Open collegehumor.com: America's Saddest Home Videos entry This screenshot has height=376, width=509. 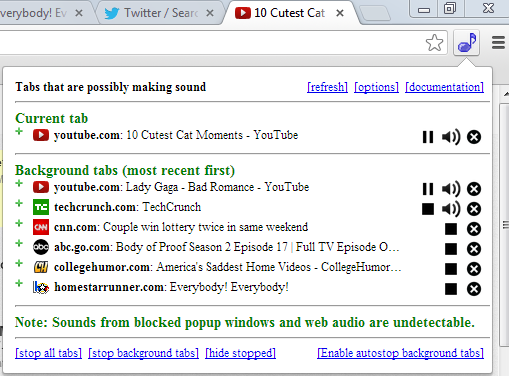[228, 267]
